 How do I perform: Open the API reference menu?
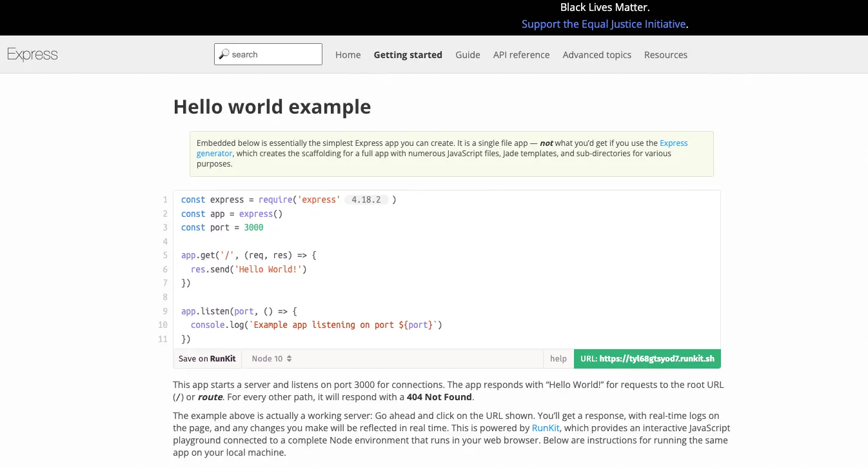(522, 55)
